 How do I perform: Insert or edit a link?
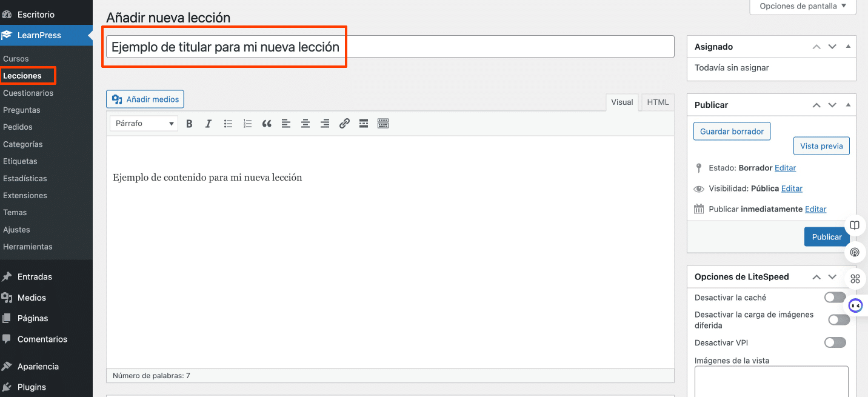pos(344,124)
